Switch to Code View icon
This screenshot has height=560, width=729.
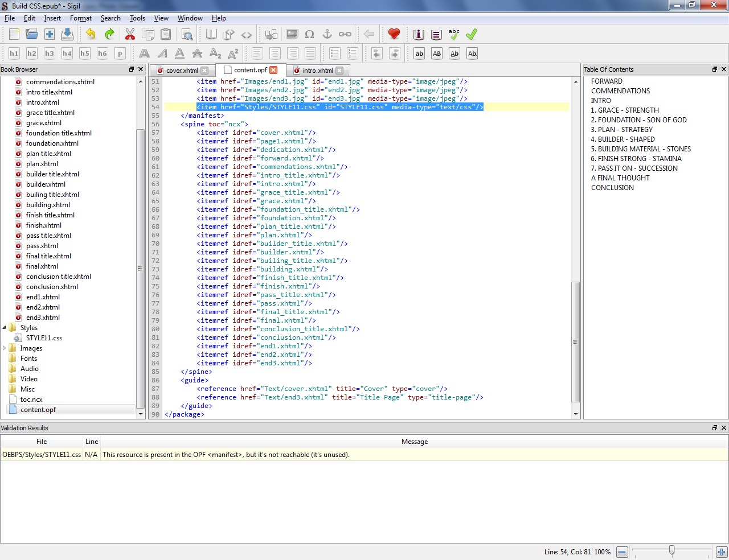tap(246, 34)
